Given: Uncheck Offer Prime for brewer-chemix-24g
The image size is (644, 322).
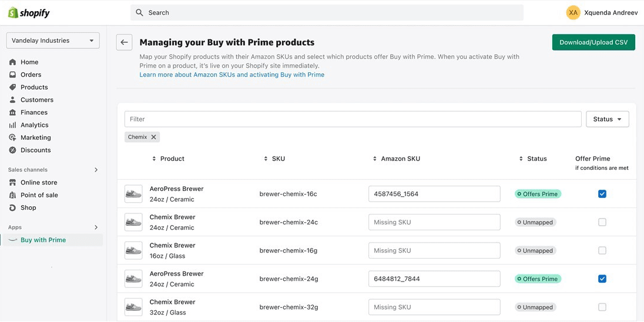Looking at the screenshot, I should pos(602,279).
